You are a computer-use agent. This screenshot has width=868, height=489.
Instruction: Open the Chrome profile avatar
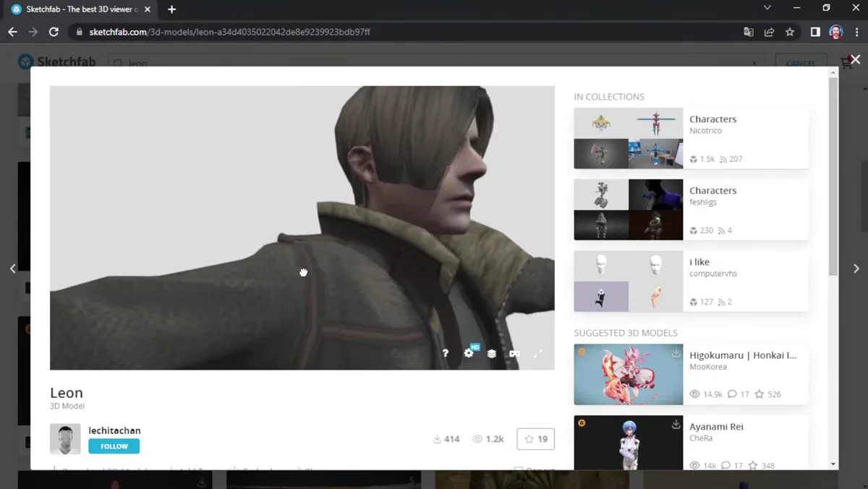835,32
